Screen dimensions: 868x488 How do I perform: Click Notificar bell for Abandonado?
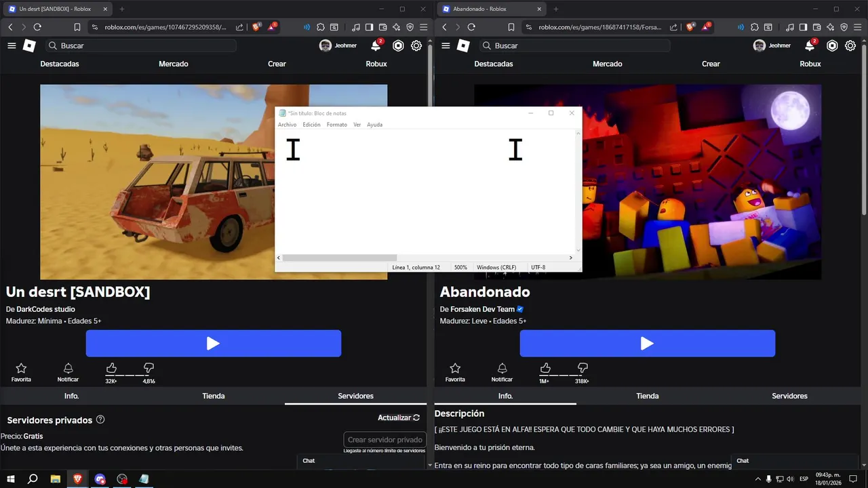point(502,368)
